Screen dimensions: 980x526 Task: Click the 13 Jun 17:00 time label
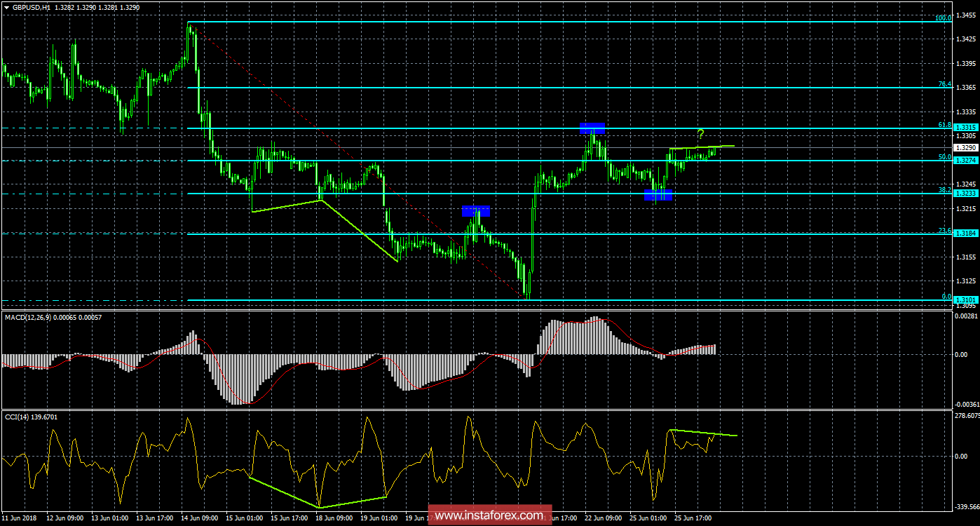pos(156,518)
